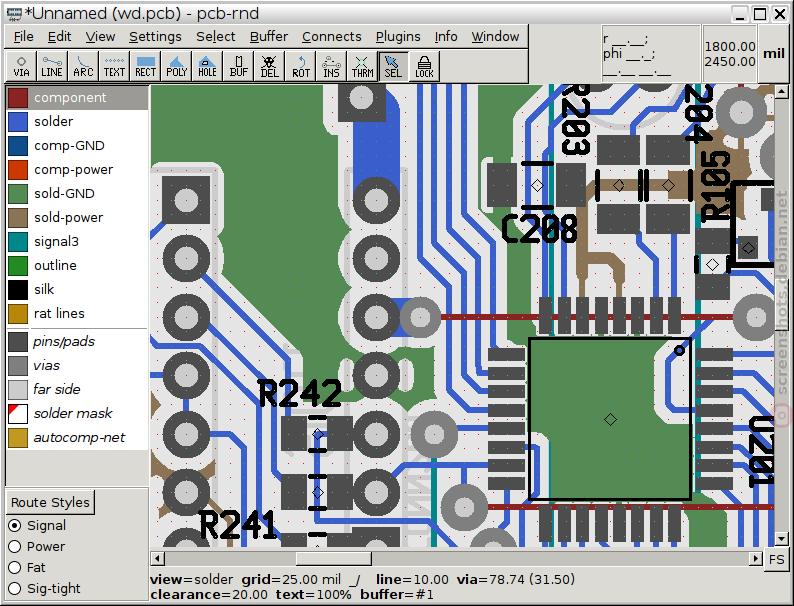This screenshot has height=606, width=794.
Task: Select the POLY polygon tool
Action: (176, 66)
